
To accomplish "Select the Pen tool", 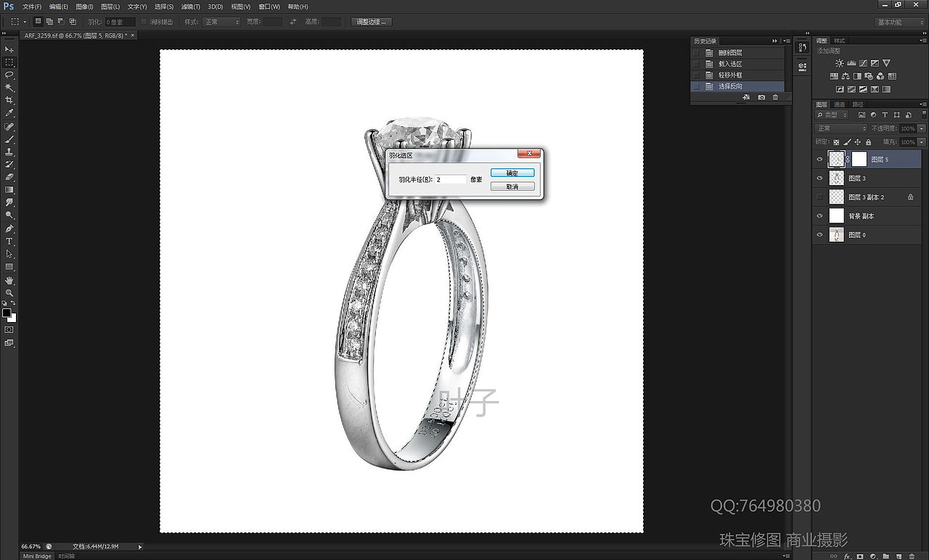I will (x=9, y=228).
